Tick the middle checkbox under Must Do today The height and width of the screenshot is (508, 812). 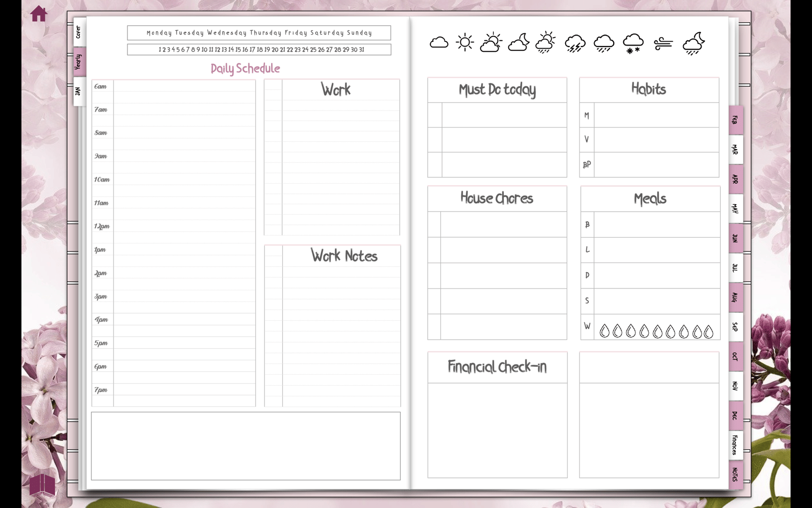(435, 140)
